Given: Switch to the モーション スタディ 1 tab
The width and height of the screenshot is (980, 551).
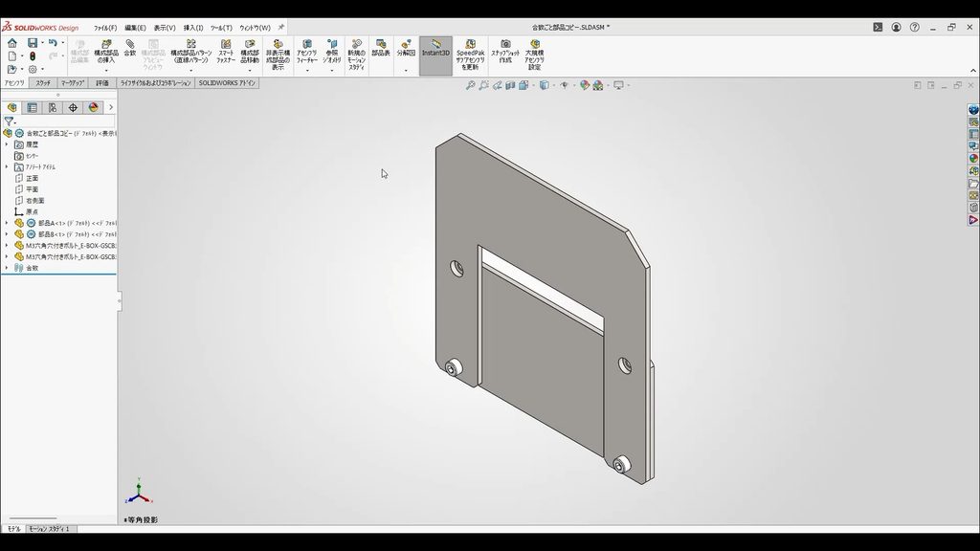Looking at the screenshot, I should 50,528.
